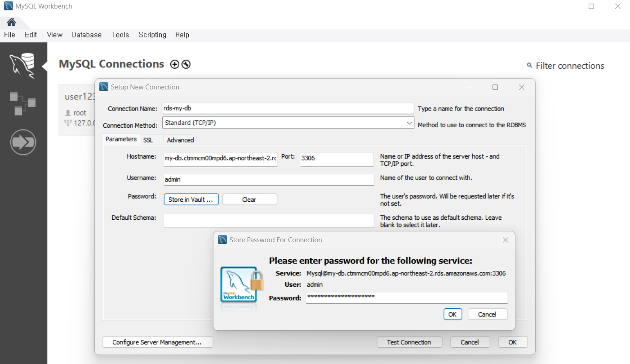Image resolution: width=630 pixels, height=364 pixels.
Task: Click Cancel in Setup New Connection dialog
Action: coord(470,342)
